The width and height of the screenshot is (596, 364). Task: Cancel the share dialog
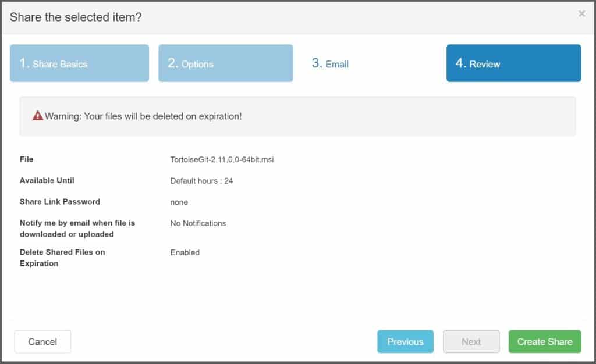pos(42,342)
